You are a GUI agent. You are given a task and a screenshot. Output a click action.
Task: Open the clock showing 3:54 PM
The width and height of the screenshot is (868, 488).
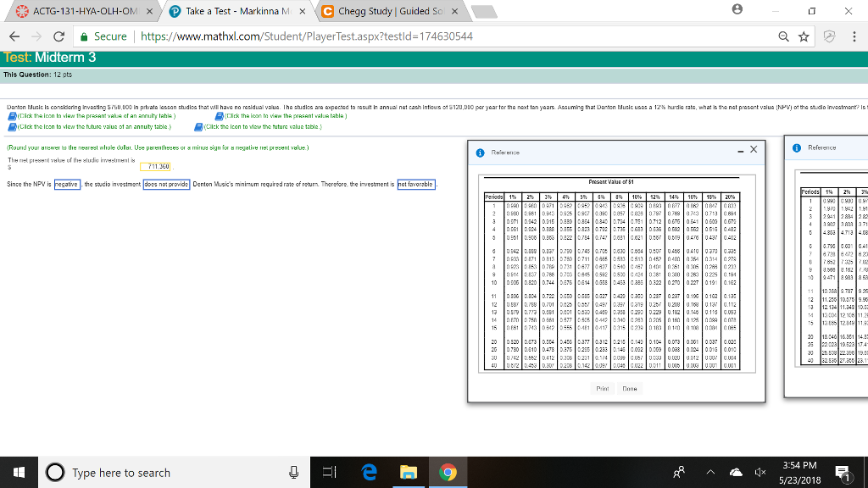pyautogui.click(x=800, y=473)
